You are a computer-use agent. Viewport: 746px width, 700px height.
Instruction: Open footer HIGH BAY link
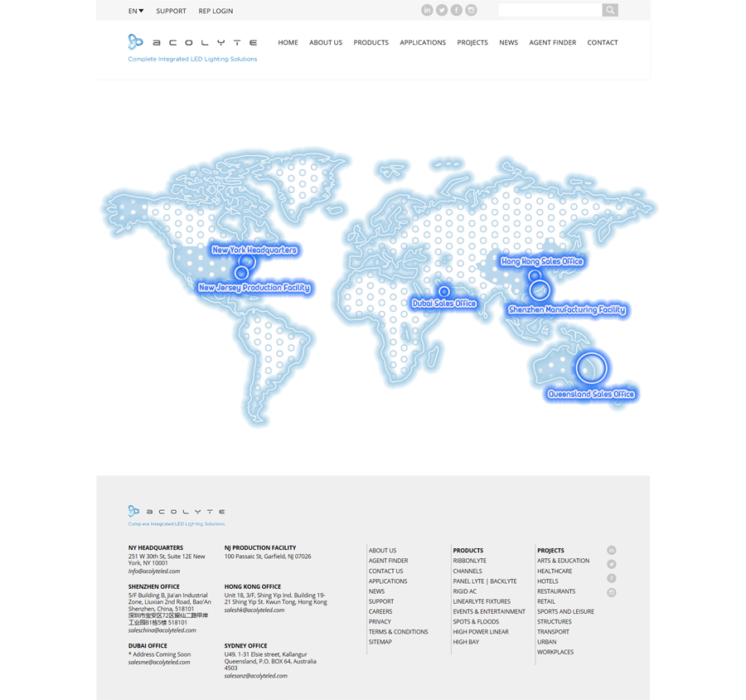click(x=466, y=642)
